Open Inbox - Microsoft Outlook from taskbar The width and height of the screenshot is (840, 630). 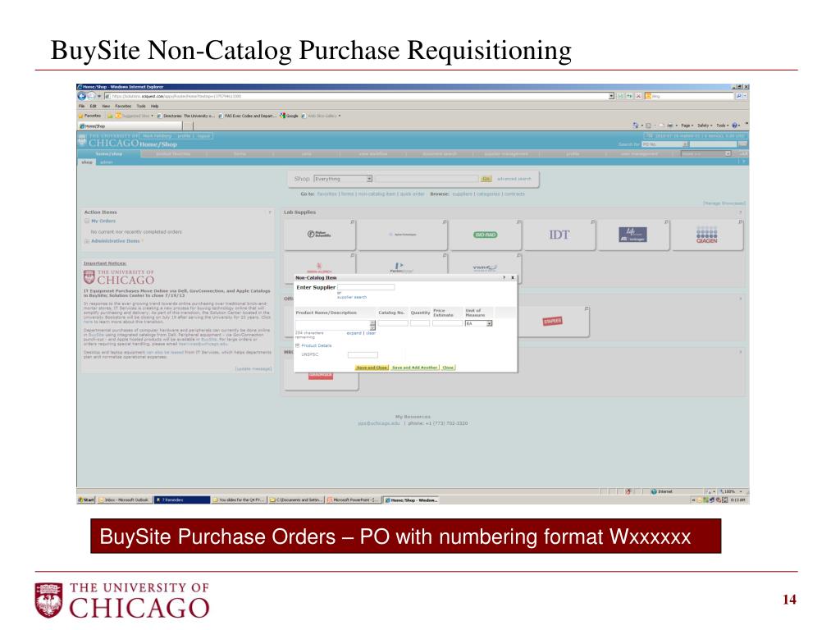124,500
